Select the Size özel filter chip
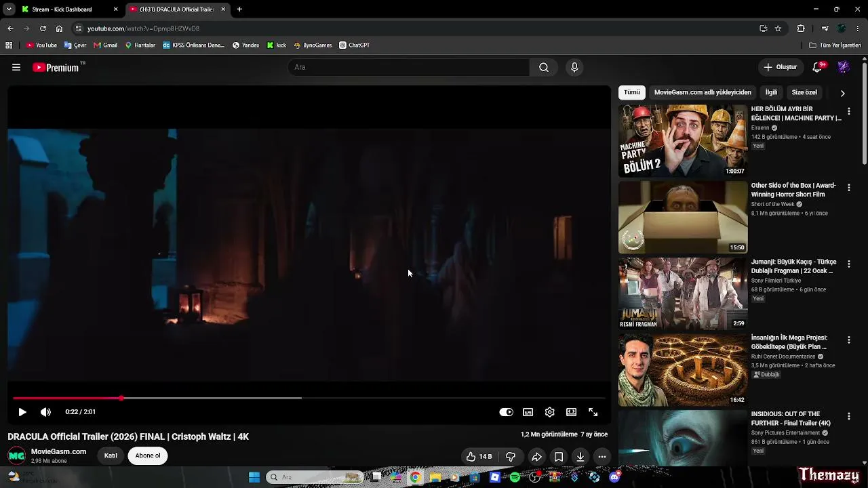The image size is (868, 488). pyautogui.click(x=804, y=92)
